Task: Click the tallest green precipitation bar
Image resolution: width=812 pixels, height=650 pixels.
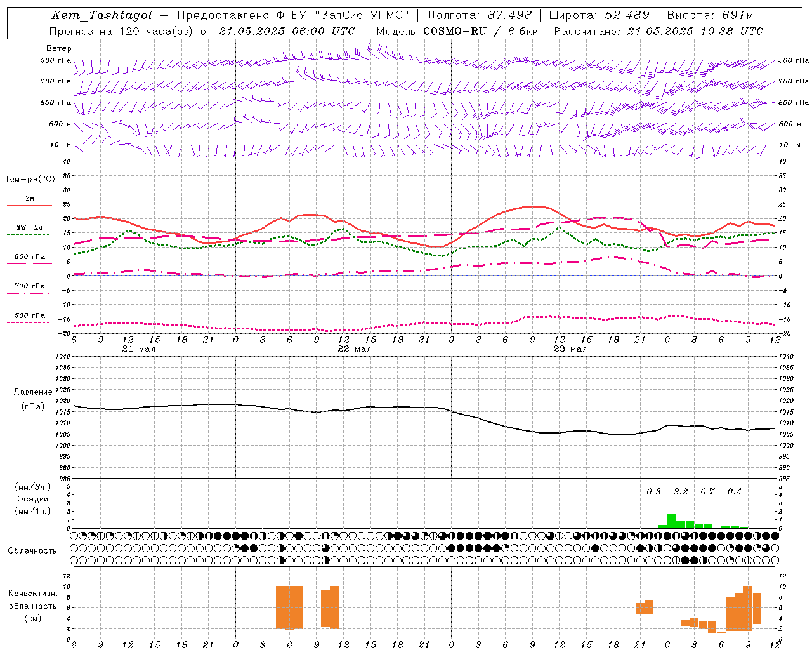Action: point(671,521)
